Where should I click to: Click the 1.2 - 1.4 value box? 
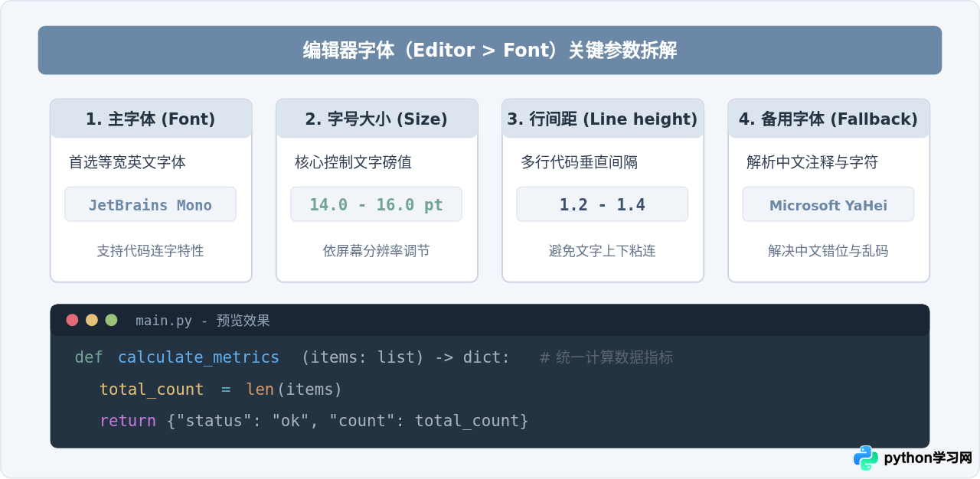point(602,204)
